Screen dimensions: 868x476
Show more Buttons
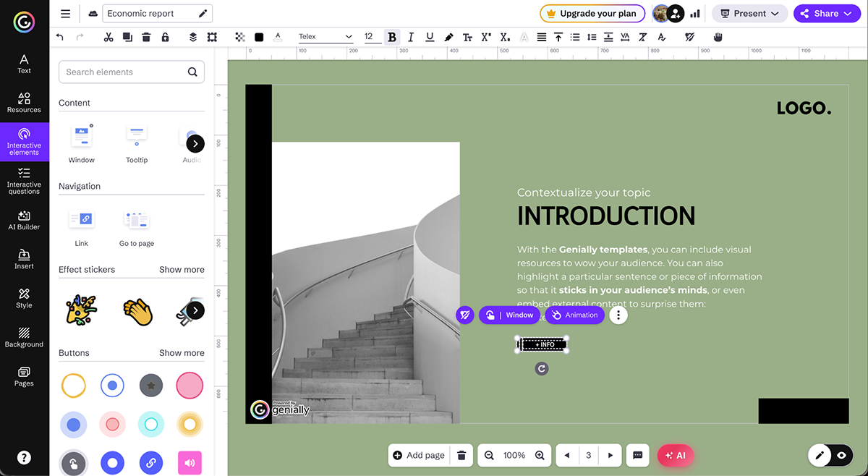tap(182, 353)
